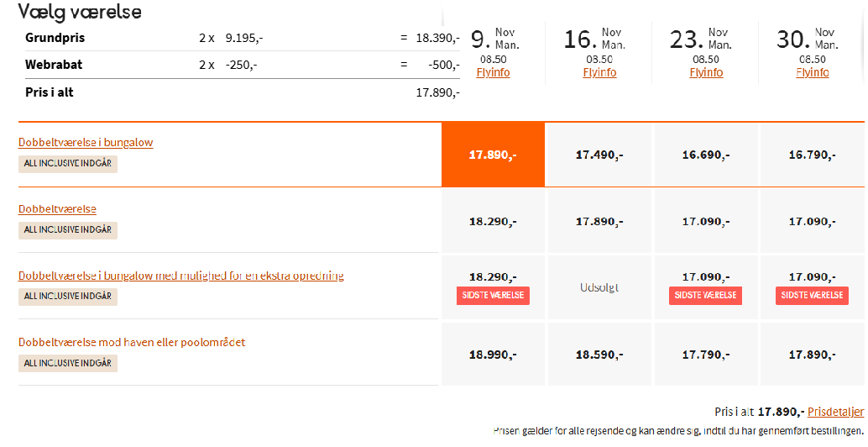Click Sidste værelse badge under 30 Nov
The width and height of the screenshot is (868, 447).
[x=813, y=296]
